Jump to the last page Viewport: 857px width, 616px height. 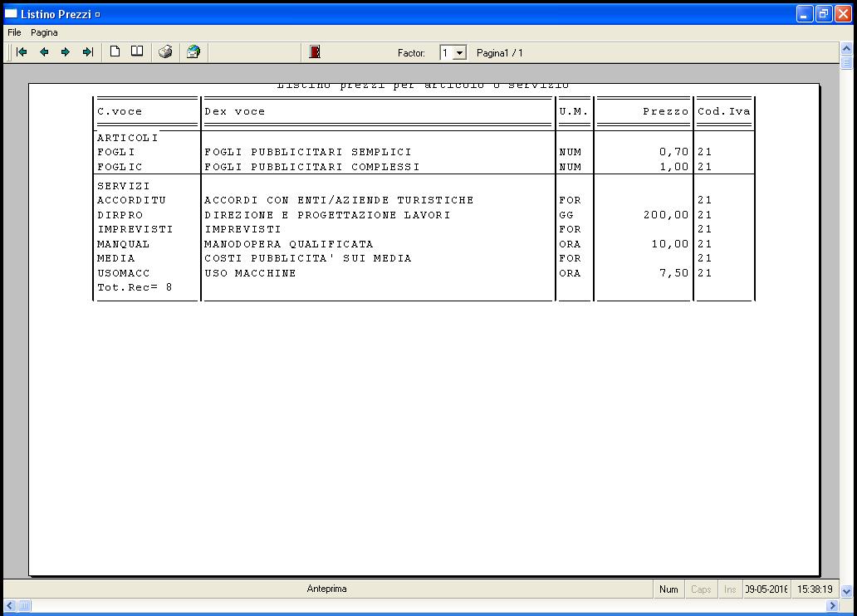[87, 52]
